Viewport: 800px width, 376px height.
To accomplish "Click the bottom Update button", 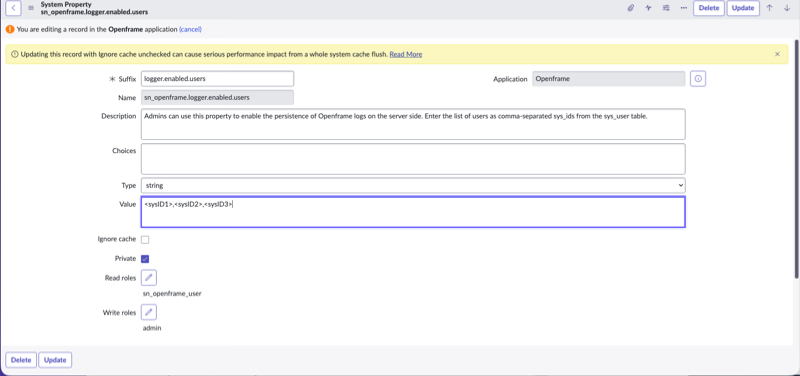I will [x=55, y=360].
